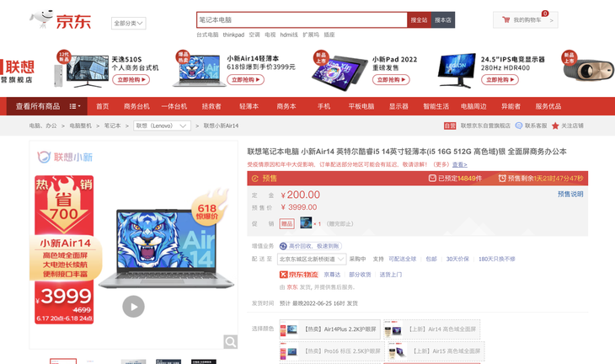Click 立即抢购 for 小新Pad 2022
The width and height of the screenshot is (615, 364).
[x=391, y=79]
